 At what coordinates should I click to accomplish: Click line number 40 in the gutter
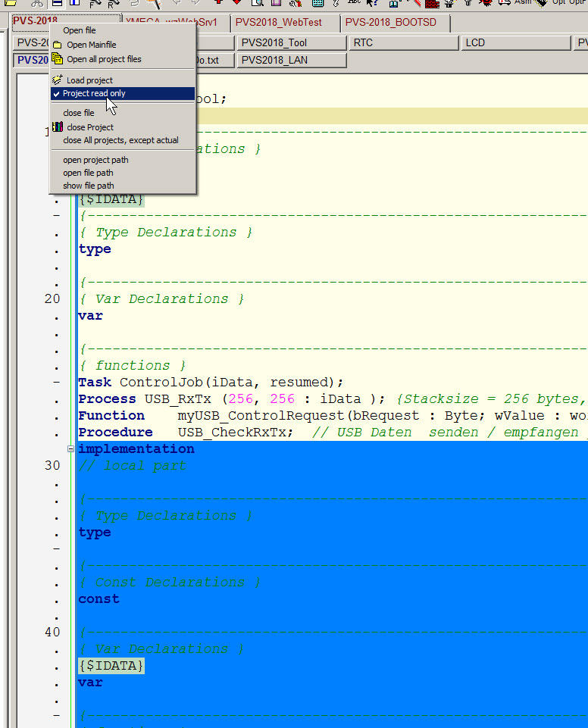point(52,632)
